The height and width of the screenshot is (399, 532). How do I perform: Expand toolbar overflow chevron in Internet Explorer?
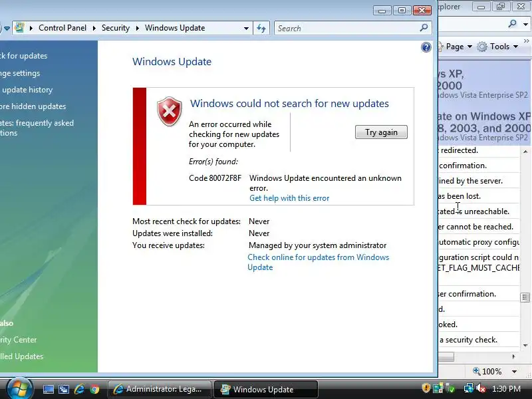pos(527,41)
